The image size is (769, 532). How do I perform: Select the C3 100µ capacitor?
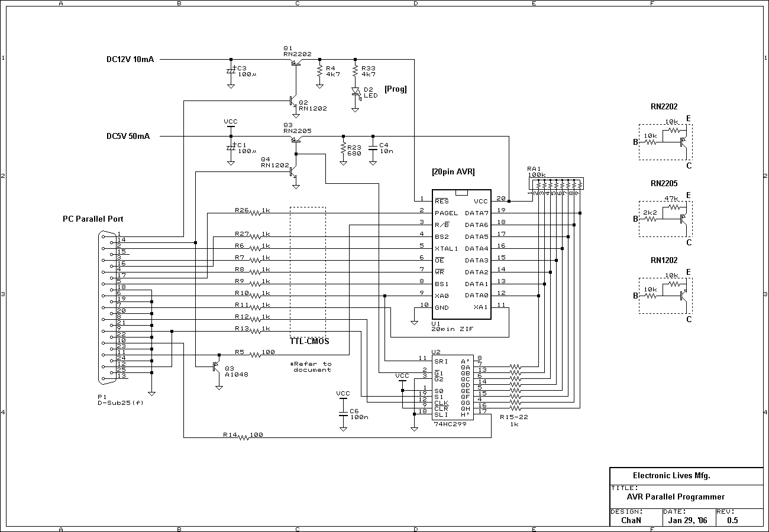pyautogui.click(x=231, y=71)
